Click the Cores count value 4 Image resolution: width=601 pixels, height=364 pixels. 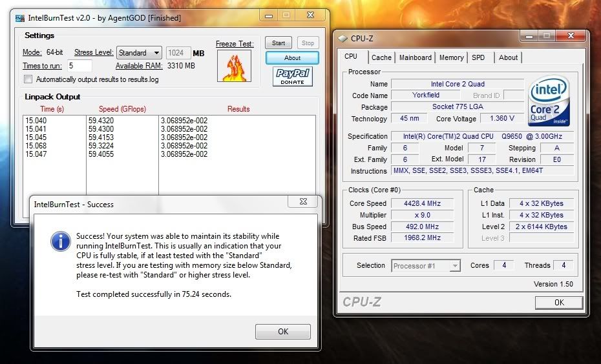pos(504,265)
